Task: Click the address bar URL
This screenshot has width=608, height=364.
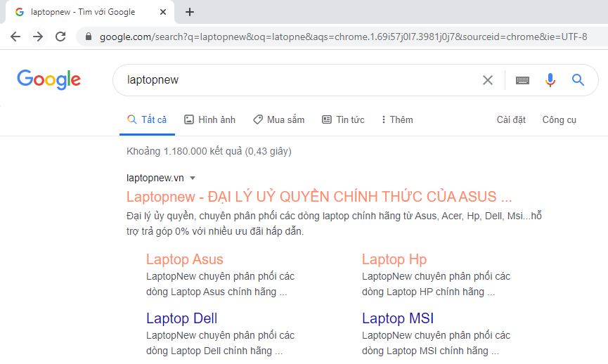Action: (x=343, y=37)
